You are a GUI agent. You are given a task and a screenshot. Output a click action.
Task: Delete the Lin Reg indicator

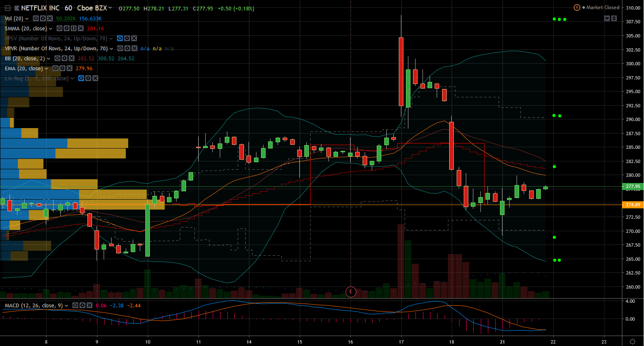click(95, 79)
